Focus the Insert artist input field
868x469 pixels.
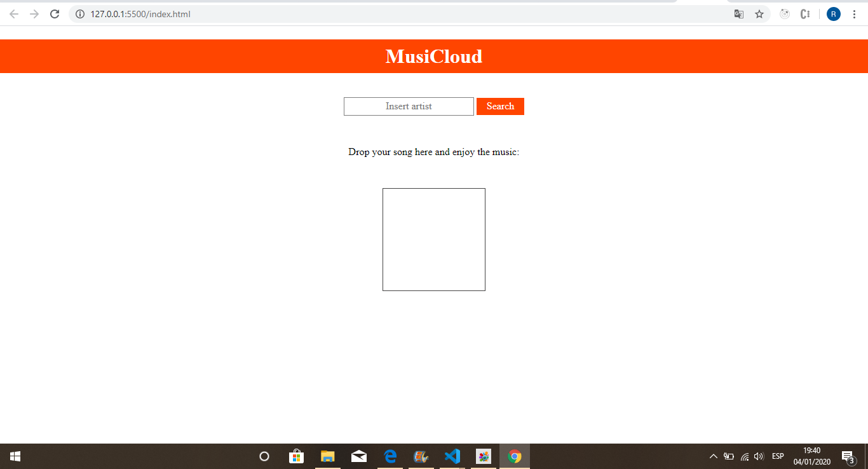pos(409,106)
